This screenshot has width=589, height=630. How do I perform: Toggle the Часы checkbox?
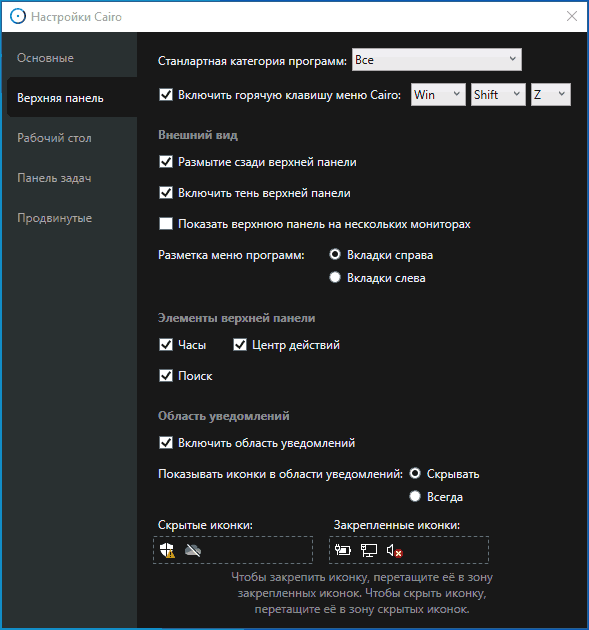166,345
